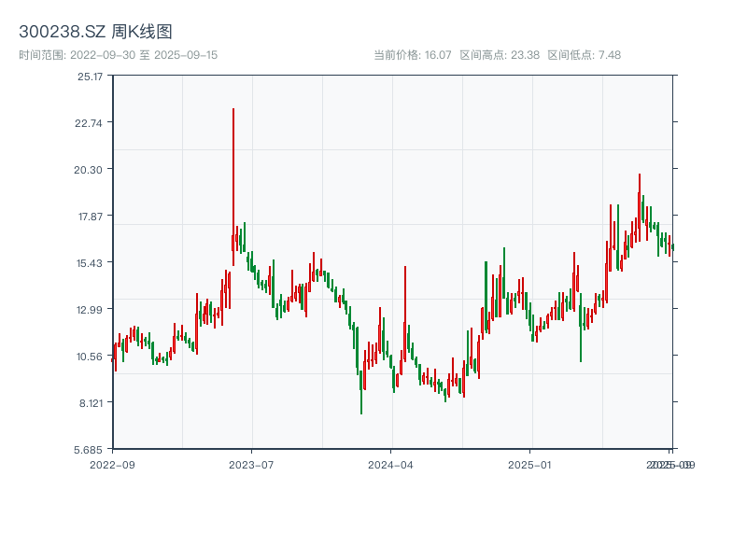Click the current price label 当前价格: 16.07
This screenshot has width=747, height=560.
pos(413,55)
